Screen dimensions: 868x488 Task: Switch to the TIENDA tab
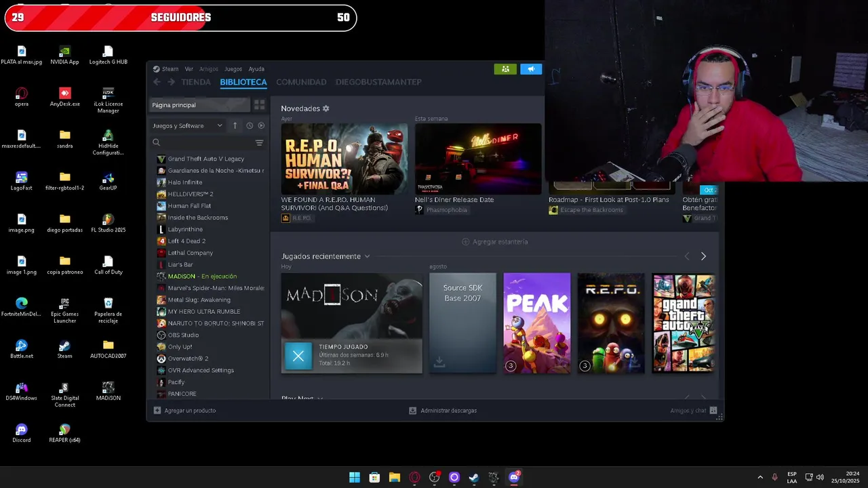196,82
